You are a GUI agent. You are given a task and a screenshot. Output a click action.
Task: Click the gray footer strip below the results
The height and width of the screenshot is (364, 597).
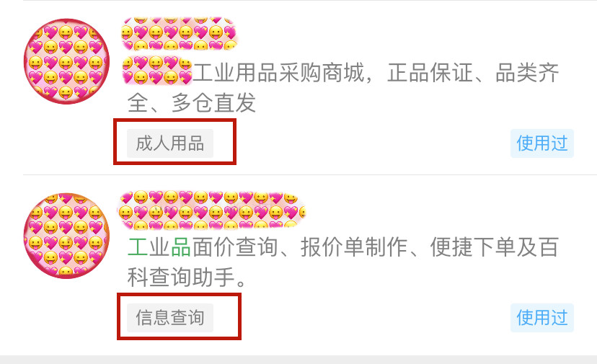(x=298, y=360)
